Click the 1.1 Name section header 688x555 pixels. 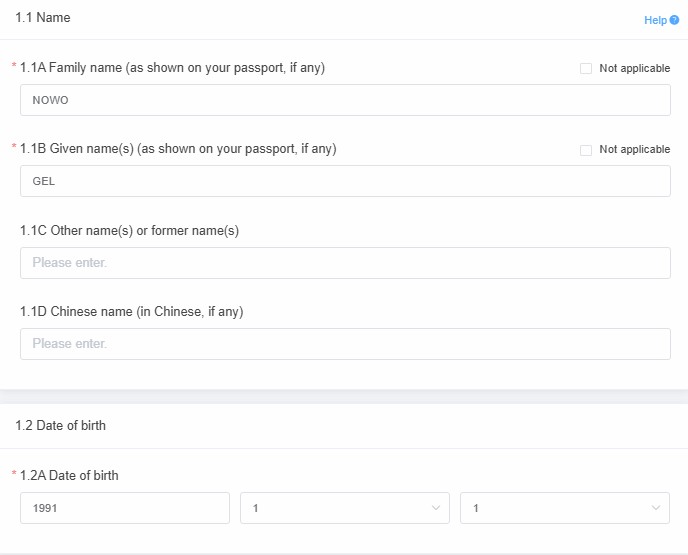tap(43, 18)
